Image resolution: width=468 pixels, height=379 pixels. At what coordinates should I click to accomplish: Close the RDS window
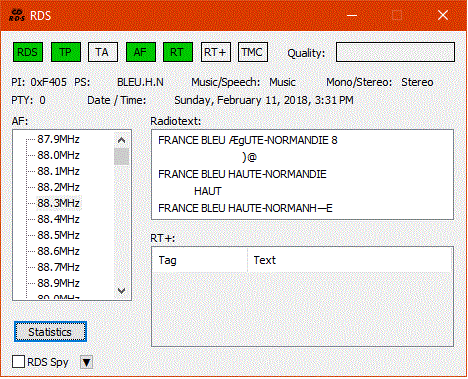[x=443, y=15]
